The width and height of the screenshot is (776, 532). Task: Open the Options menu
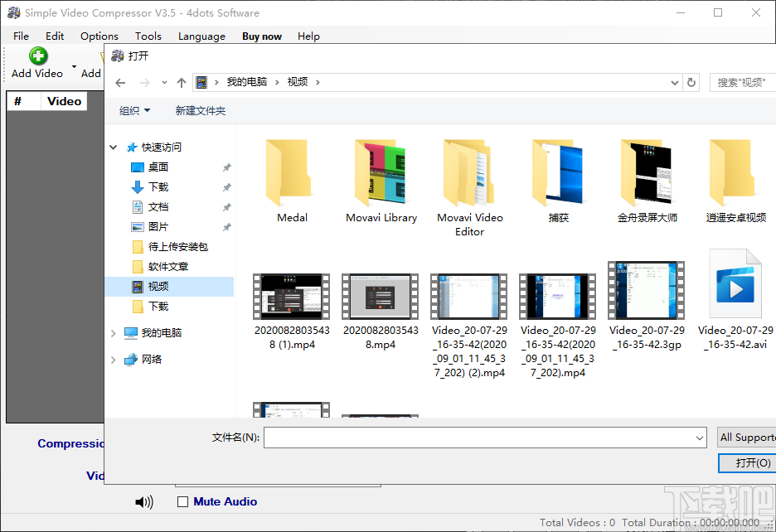tap(99, 36)
